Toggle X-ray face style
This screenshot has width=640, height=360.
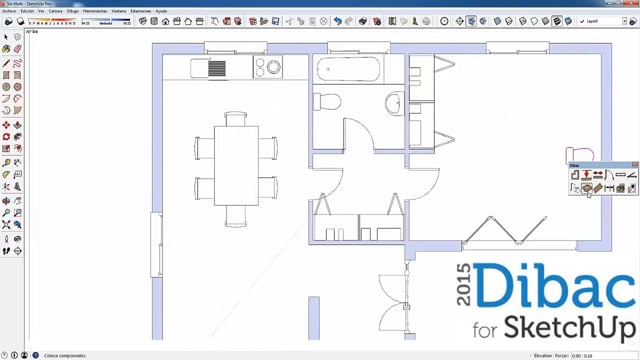(498, 21)
